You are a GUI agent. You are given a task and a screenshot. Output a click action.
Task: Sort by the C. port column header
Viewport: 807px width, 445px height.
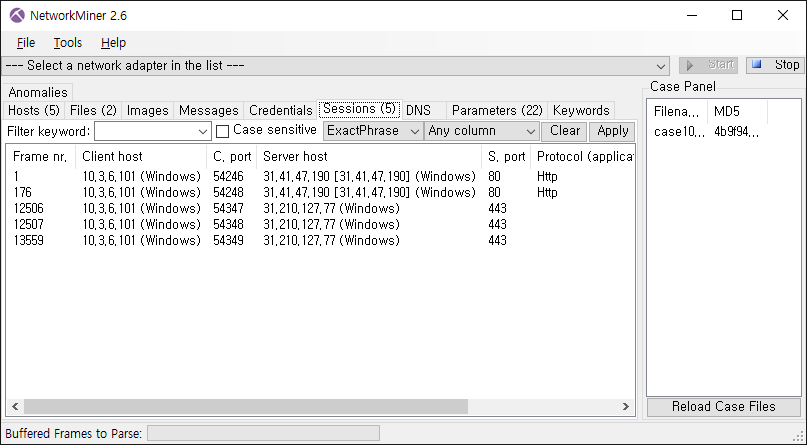click(232, 156)
